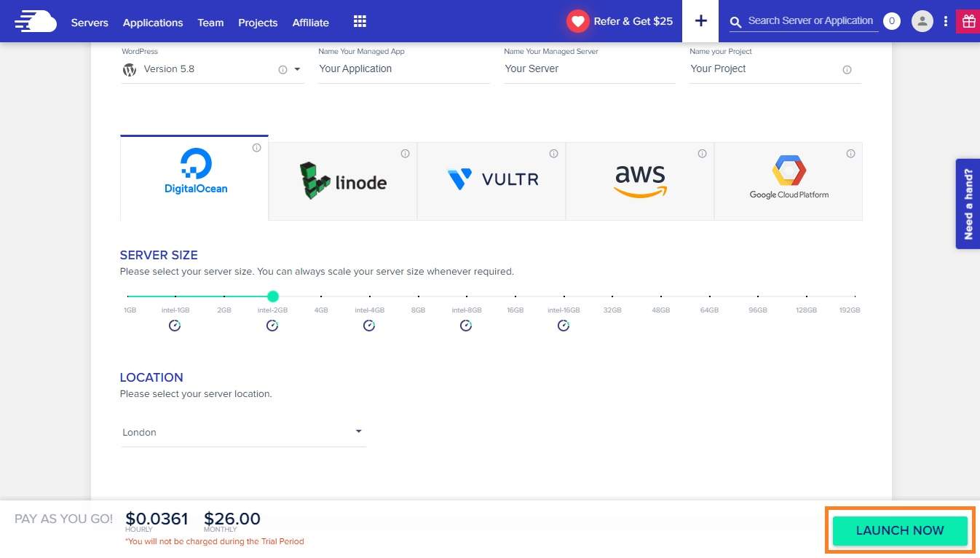Image resolution: width=980 pixels, height=558 pixels.
Task: Click the WordPress logo icon
Action: (x=130, y=70)
